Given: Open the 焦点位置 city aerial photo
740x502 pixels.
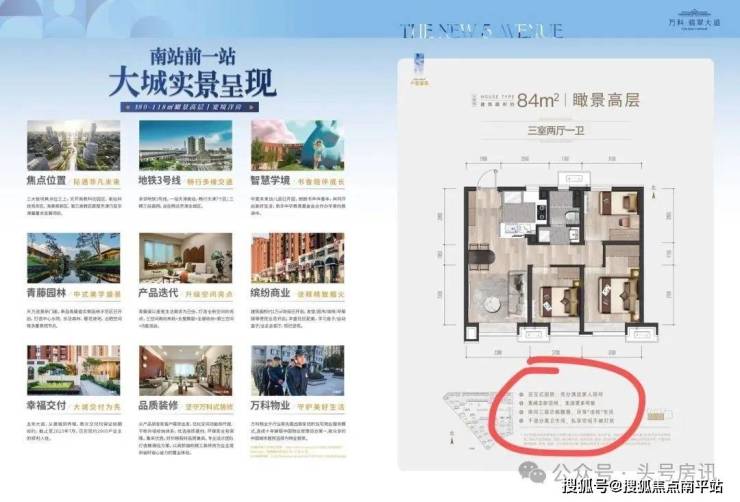Looking at the screenshot, I should [x=74, y=145].
